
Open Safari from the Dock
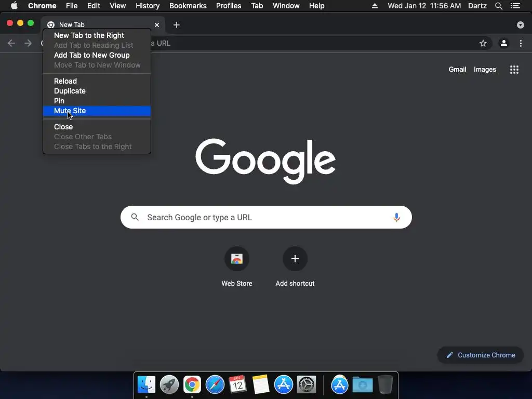(x=215, y=384)
